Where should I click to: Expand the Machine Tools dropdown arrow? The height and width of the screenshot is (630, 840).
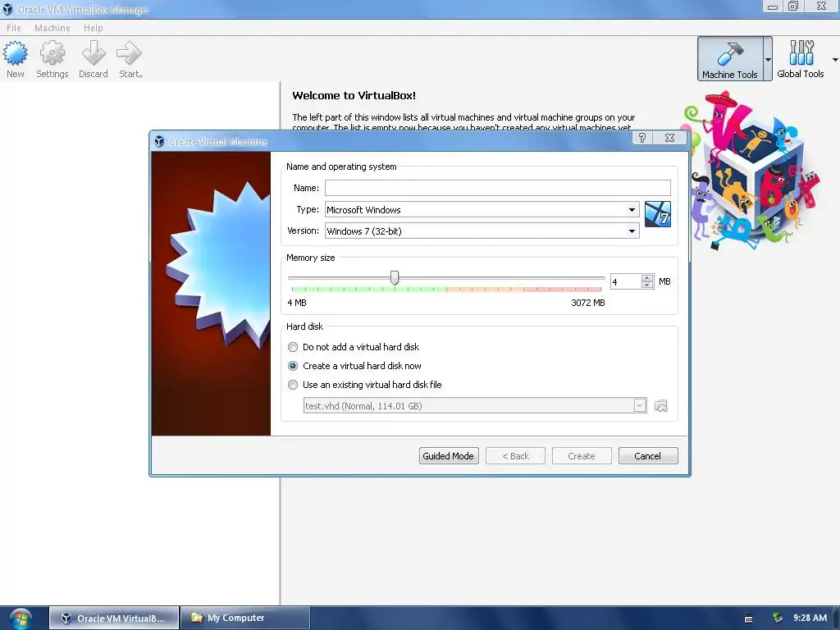point(768,59)
